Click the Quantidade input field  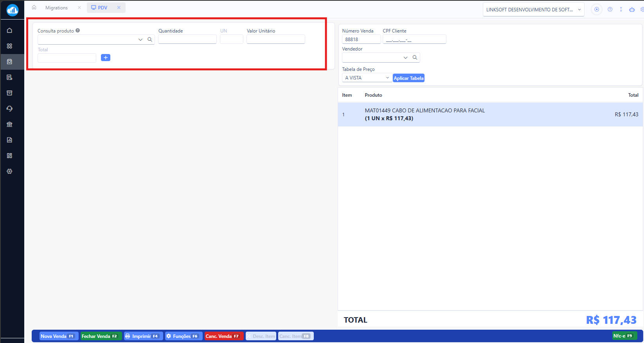click(187, 39)
